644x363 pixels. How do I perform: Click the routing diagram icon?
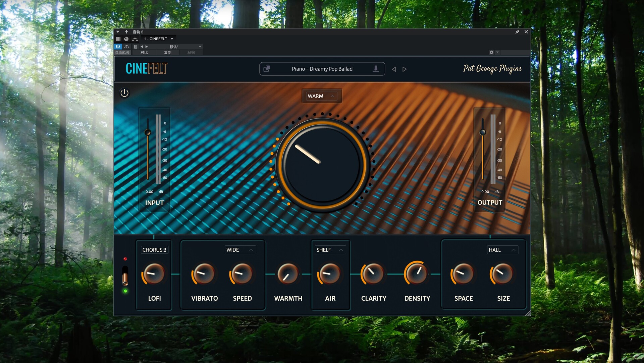point(135,39)
